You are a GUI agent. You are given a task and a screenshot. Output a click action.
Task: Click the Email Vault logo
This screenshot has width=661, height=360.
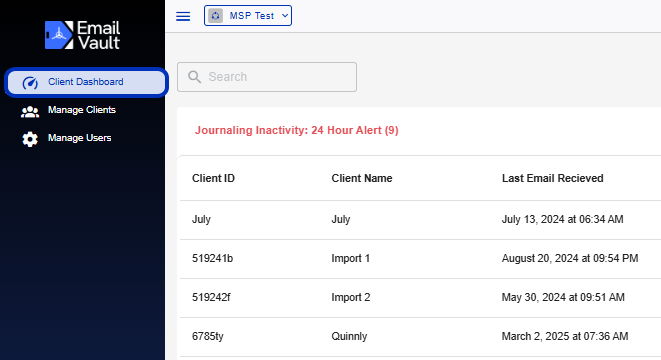(82, 35)
